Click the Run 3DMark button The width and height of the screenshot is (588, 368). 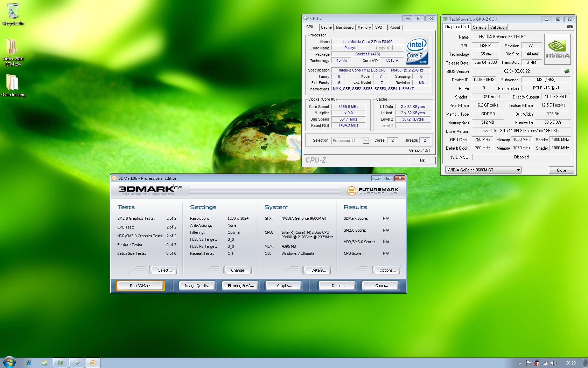point(140,286)
